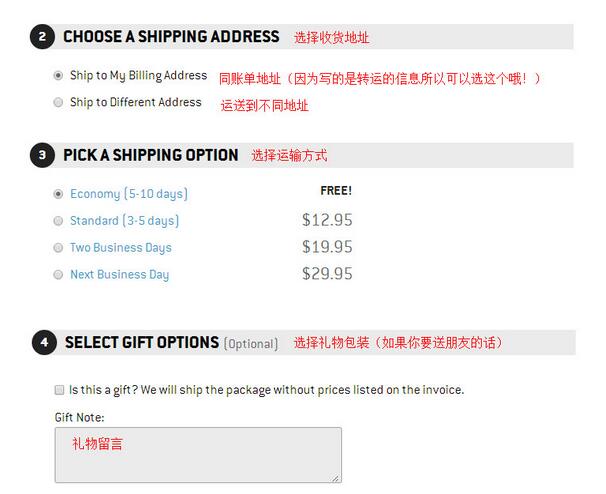Click the step 4 number circle icon
The height and width of the screenshot is (494, 606).
[x=44, y=342]
